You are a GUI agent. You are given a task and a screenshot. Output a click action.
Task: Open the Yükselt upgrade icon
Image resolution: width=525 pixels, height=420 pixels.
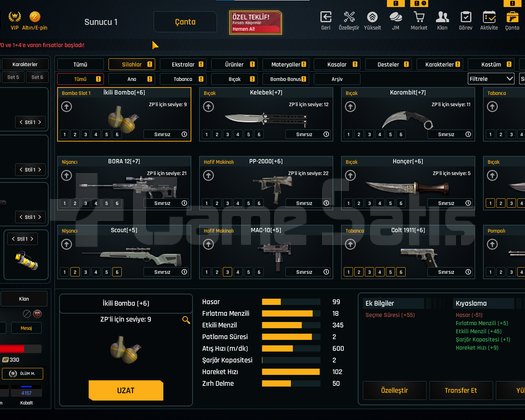pyautogui.click(x=372, y=17)
